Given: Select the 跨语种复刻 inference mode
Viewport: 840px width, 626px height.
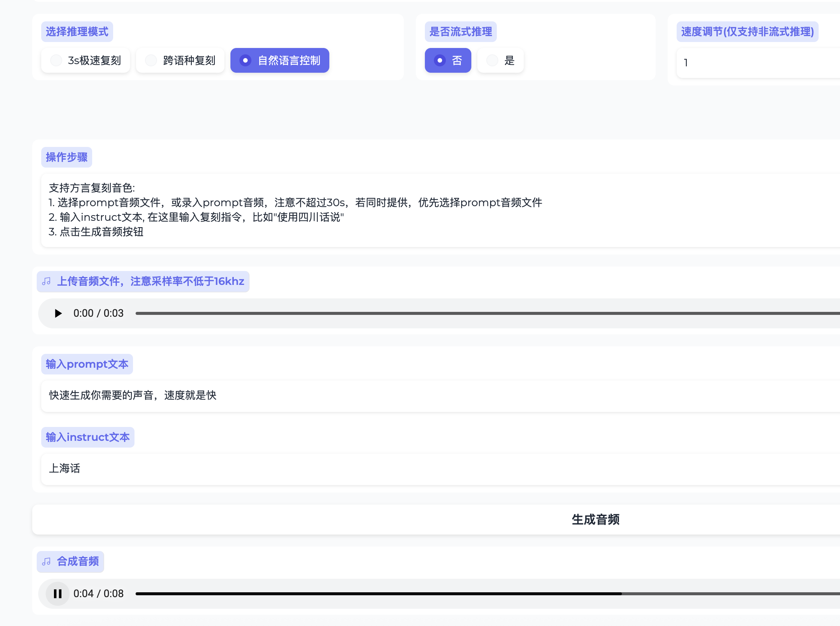Looking at the screenshot, I should coord(180,60).
